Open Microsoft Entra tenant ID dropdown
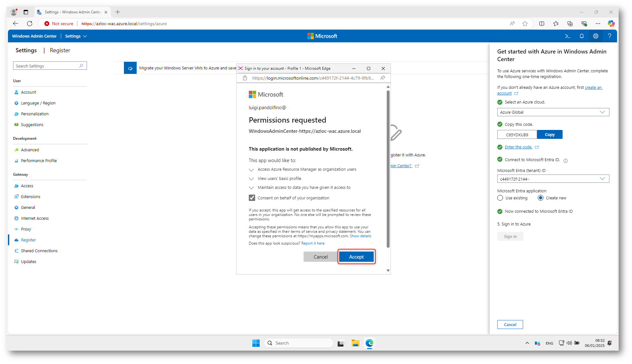This screenshot has height=364, width=632. coord(553,179)
